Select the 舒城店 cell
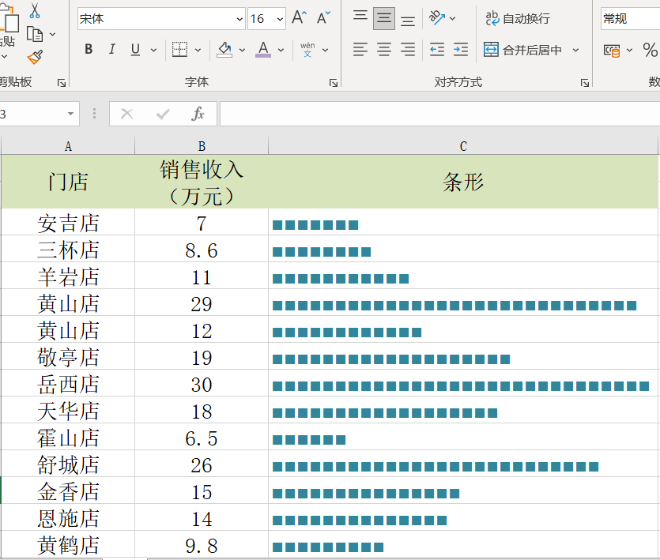 click(68, 464)
